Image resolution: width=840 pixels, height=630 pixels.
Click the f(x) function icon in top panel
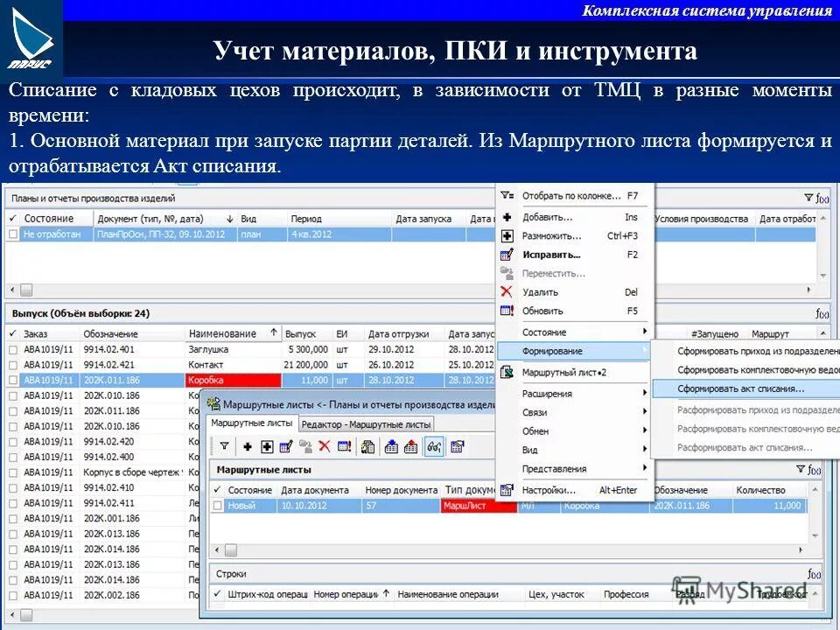(x=821, y=198)
